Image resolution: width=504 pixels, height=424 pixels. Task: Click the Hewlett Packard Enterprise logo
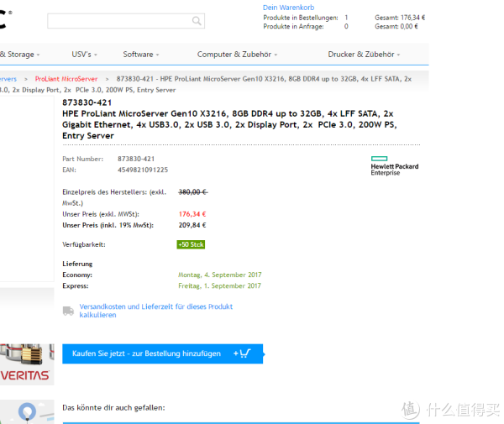pyautogui.click(x=395, y=166)
